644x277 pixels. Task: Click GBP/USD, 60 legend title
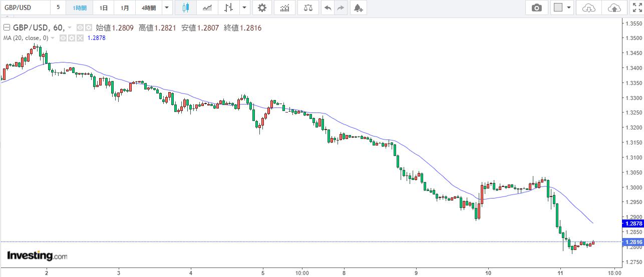[x=38, y=28]
